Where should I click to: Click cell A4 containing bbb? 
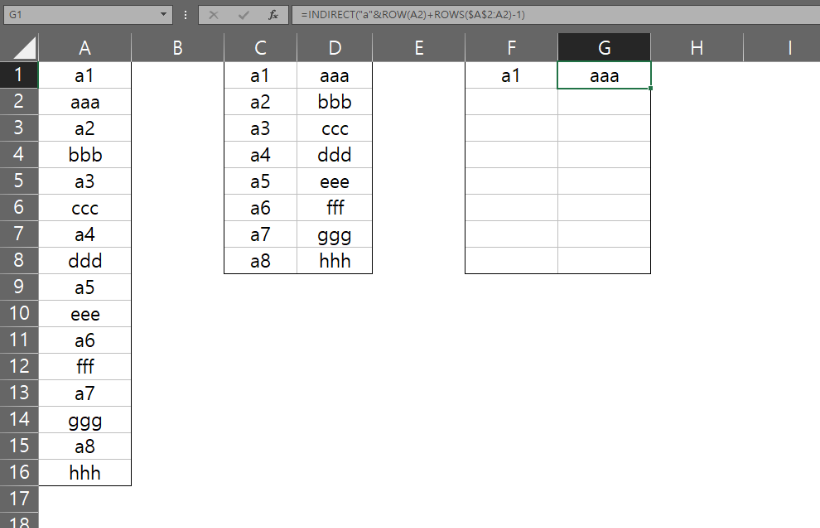click(x=85, y=155)
